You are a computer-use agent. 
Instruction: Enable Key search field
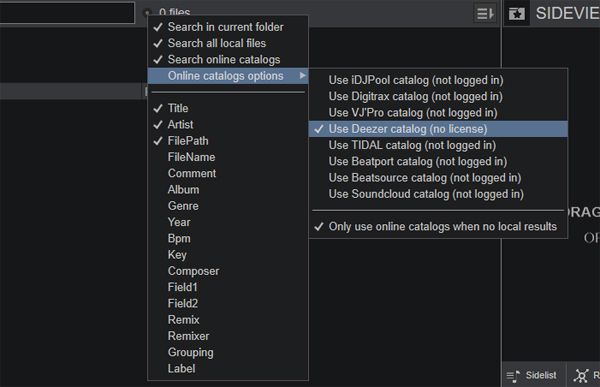[228, 255]
